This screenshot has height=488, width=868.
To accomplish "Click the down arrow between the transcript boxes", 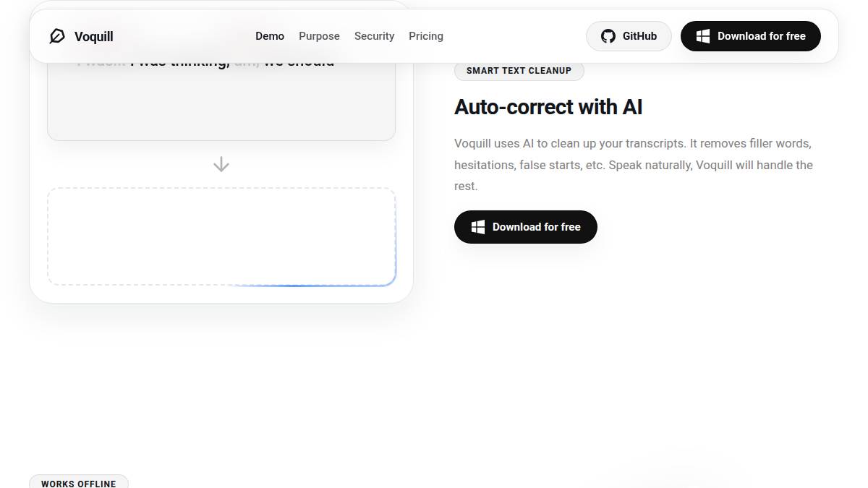I will pyautogui.click(x=221, y=165).
